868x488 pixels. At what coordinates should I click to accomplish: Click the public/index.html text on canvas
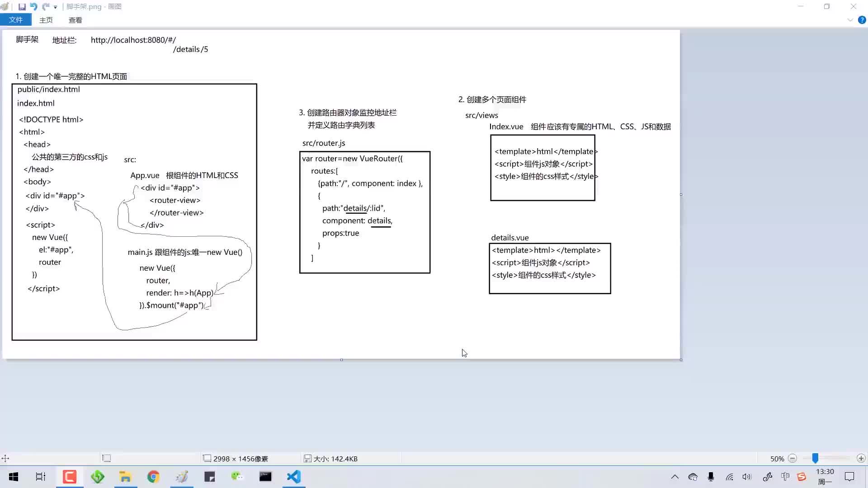(49, 89)
